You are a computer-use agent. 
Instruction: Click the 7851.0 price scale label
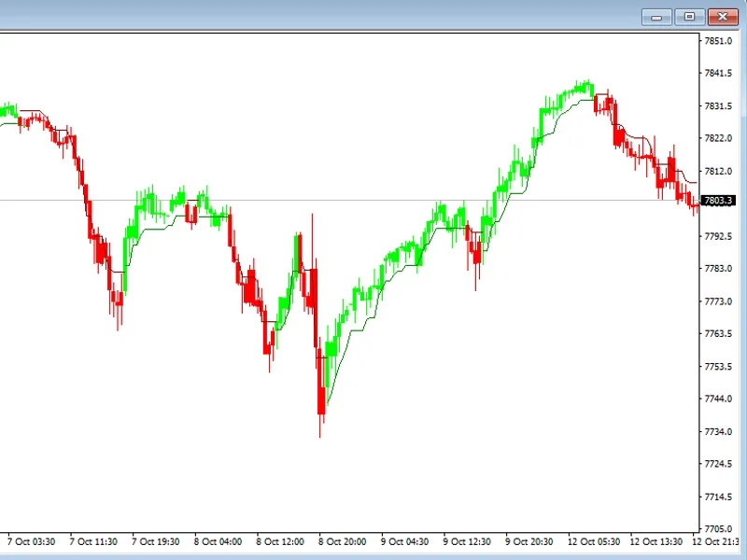point(718,41)
